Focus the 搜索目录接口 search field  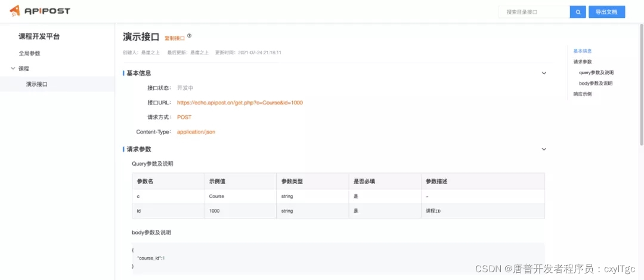tap(534, 13)
